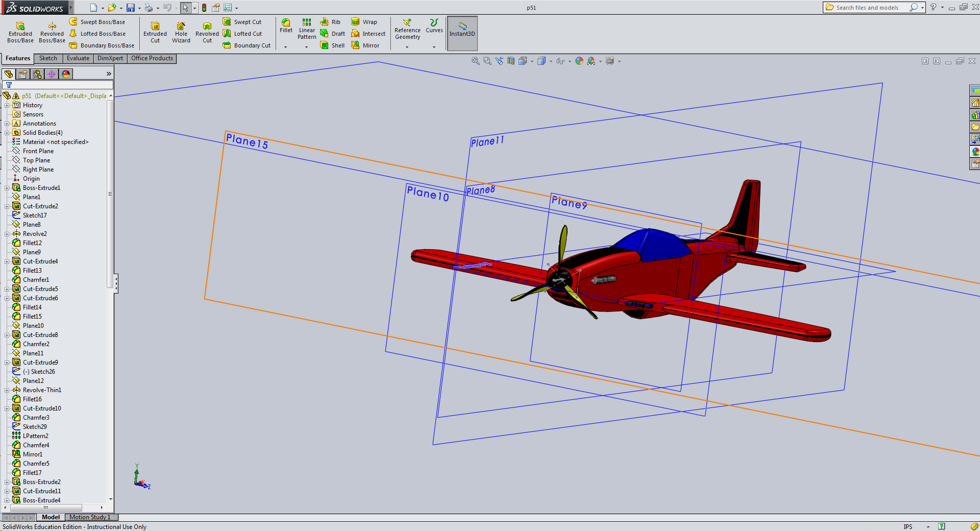This screenshot has width=980, height=531.
Task: Select the Extruded Boss/Base tool
Action: click(20, 33)
